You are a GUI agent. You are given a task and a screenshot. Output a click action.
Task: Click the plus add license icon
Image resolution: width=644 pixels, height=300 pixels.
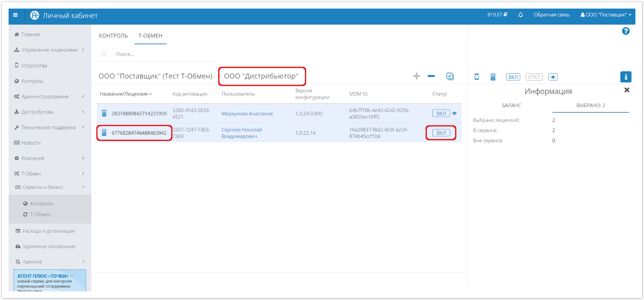coord(416,76)
